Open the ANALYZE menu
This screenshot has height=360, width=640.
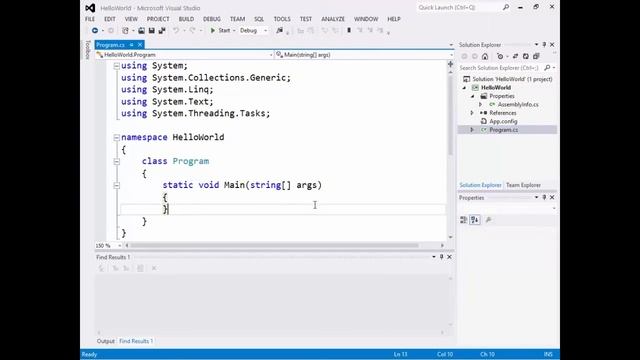click(333, 19)
